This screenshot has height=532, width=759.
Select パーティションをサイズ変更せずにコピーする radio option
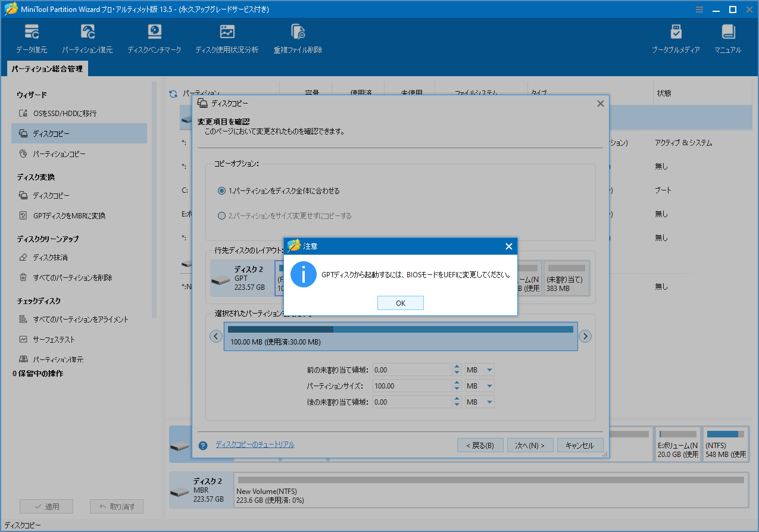click(222, 216)
